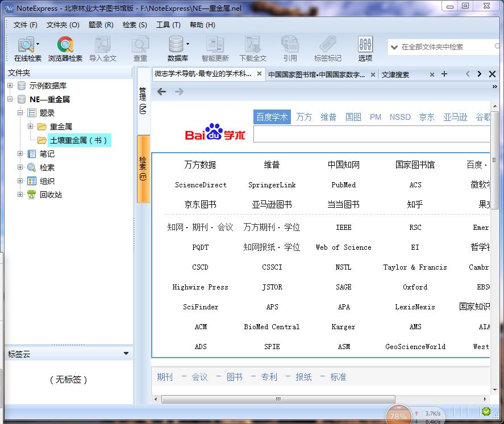The image size is (504, 424).
Task: Collapse the NE—重金属 database node
Action: pos(10,99)
